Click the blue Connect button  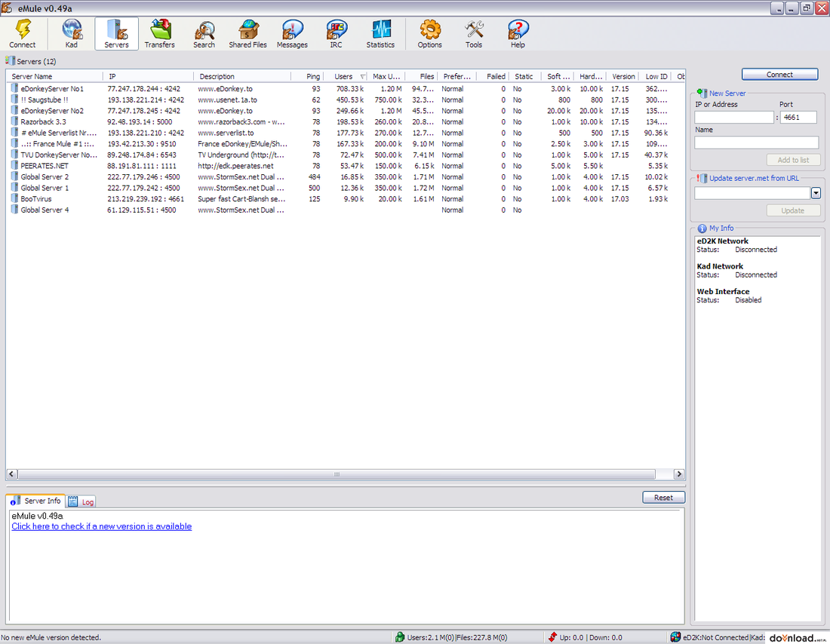tap(779, 75)
